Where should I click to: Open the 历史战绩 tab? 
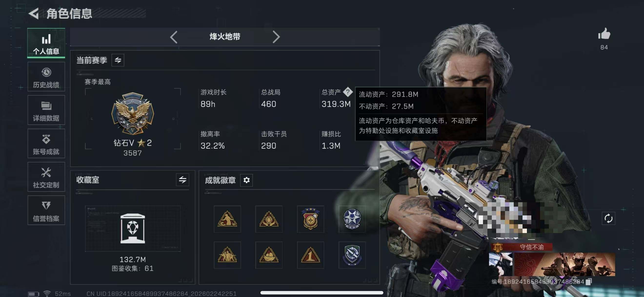coord(46,77)
